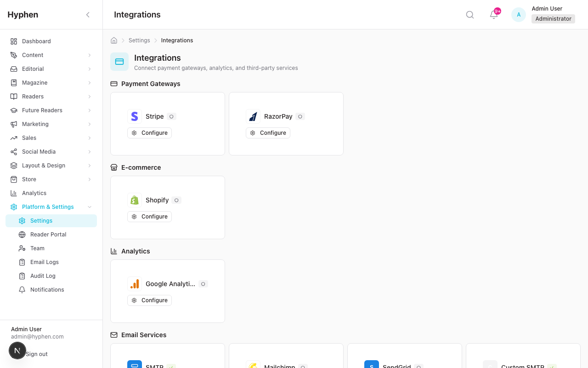Toggle the Mailchimp integration
Screen dimensions: 588x368
tap(303, 367)
